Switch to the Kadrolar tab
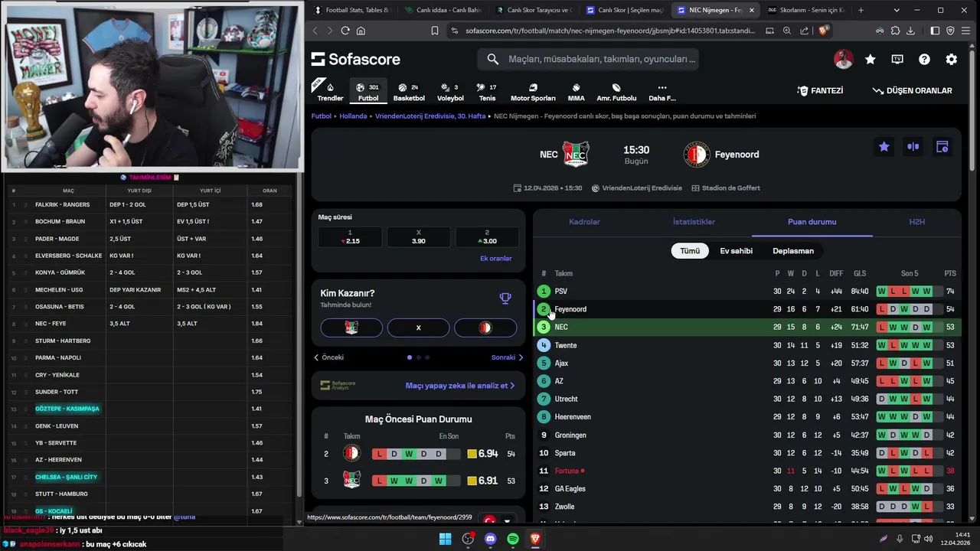Viewport: 980px width, 551px height. tap(584, 222)
